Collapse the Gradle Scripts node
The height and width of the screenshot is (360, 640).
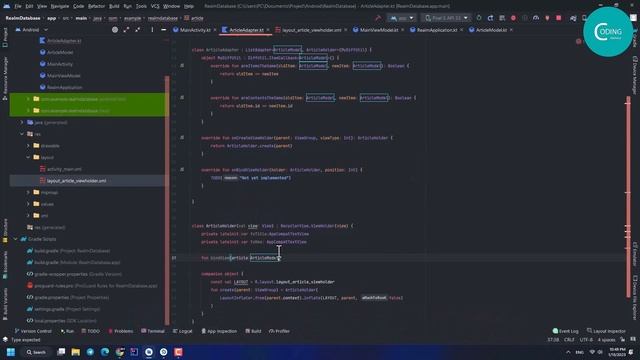tap(16, 239)
